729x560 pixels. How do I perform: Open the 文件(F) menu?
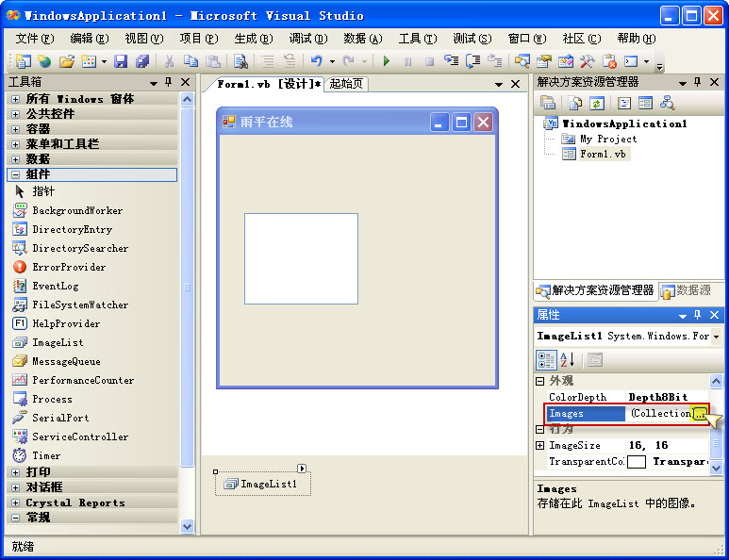tap(35, 39)
